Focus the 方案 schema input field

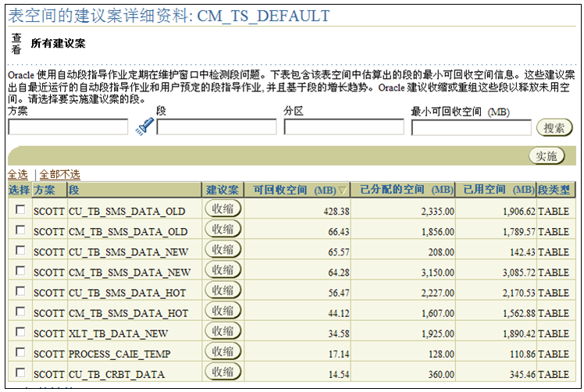point(68,127)
